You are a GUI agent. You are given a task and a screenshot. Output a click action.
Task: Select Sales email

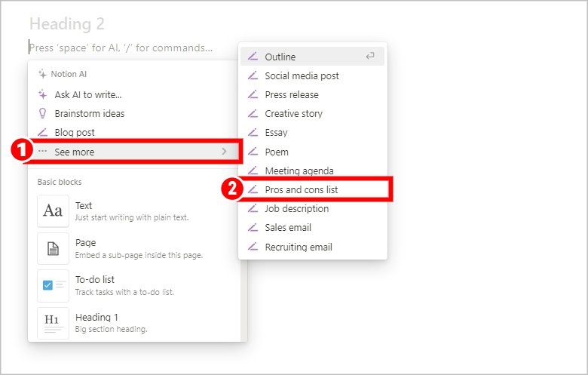[312, 227]
